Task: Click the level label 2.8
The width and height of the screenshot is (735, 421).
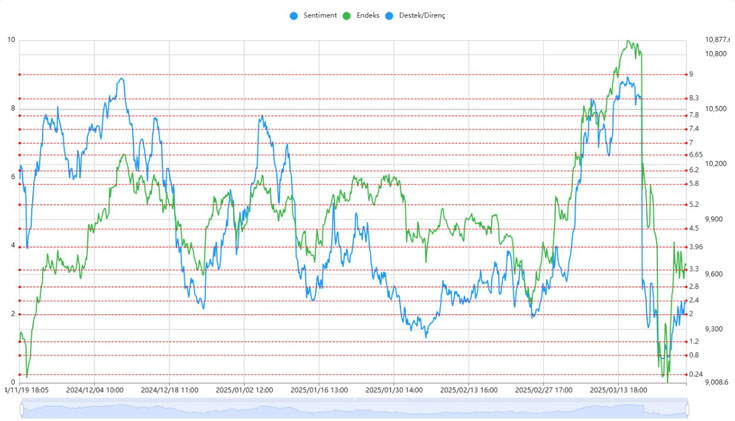Action: (x=694, y=286)
